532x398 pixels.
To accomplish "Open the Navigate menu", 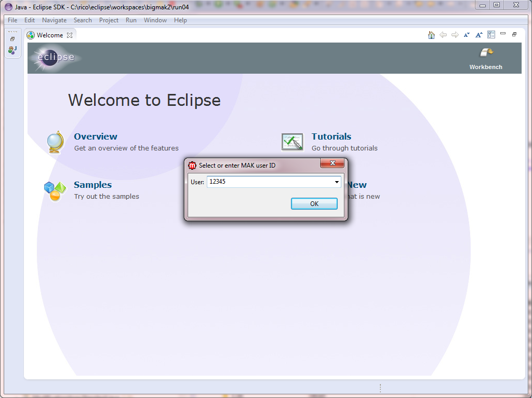I will [x=54, y=20].
